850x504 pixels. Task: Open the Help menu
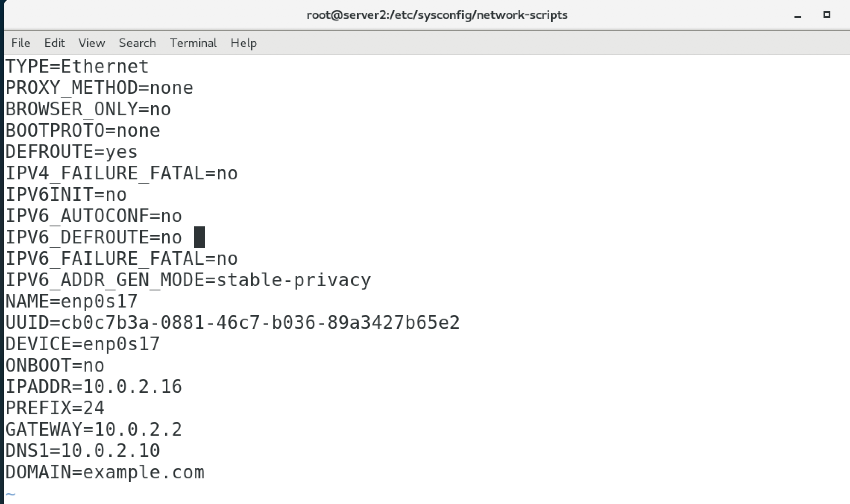point(244,43)
